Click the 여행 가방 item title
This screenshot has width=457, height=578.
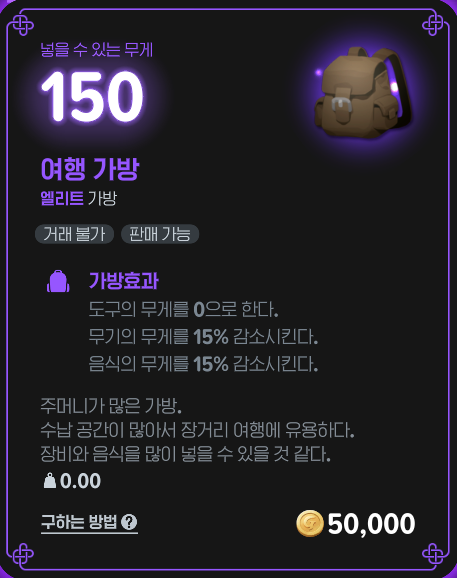pos(90,169)
